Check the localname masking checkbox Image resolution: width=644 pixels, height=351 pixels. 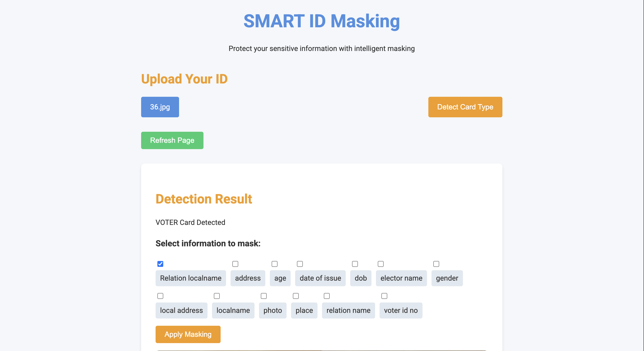(217, 296)
